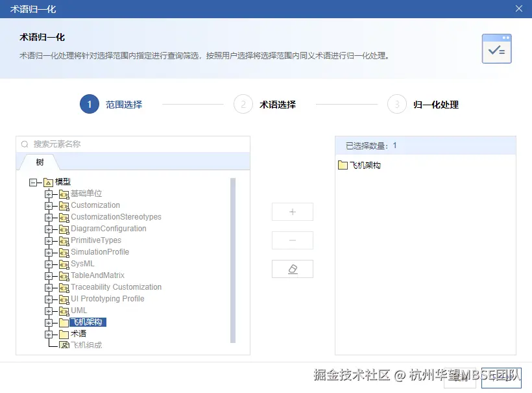This screenshot has width=532, height=393.
Task: Add selected element with plus button
Action: 293,212
